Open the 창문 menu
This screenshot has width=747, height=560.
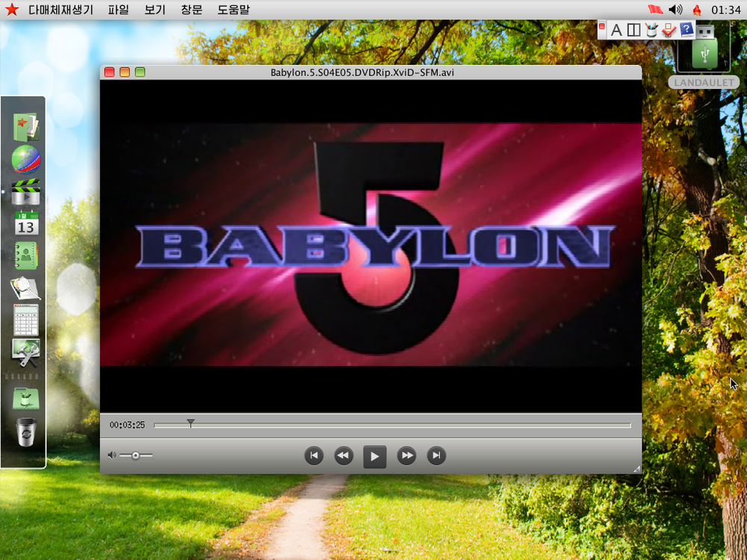191,10
